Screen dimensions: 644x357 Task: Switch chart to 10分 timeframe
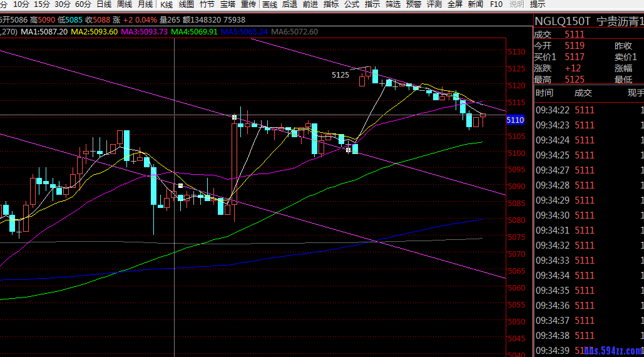coord(21,4)
